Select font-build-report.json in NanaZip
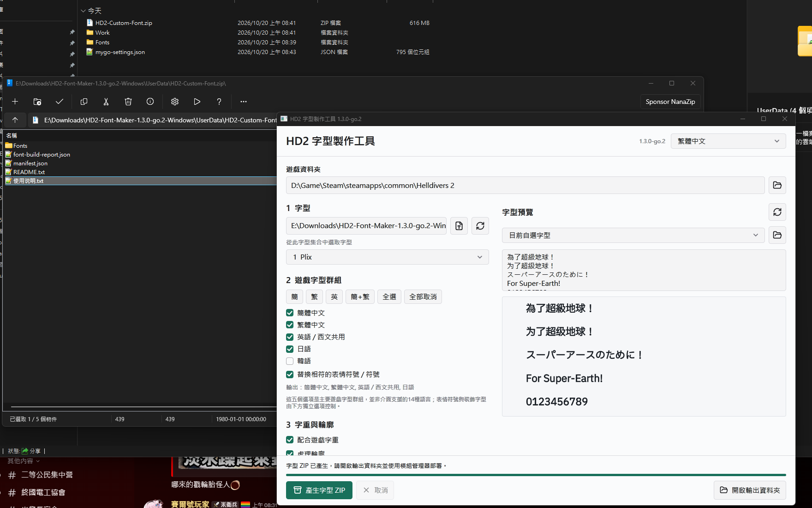 click(x=42, y=154)
